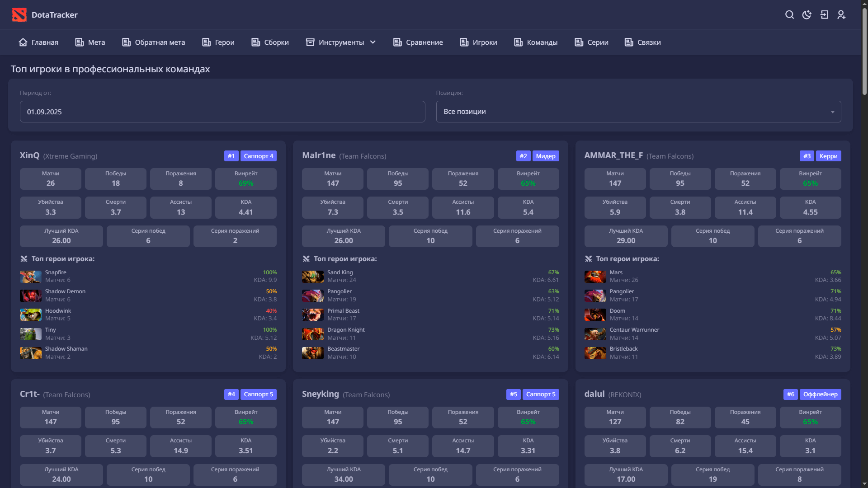
Task: Click the login arrow icon
Action: click(824, 15)
